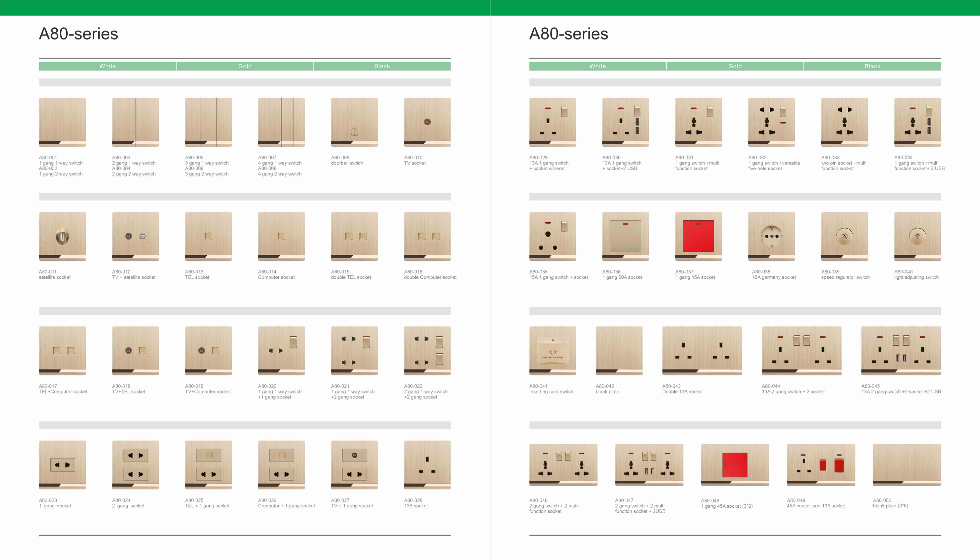Open the A80-012 TV + satellite socket image

click(135, 236)
